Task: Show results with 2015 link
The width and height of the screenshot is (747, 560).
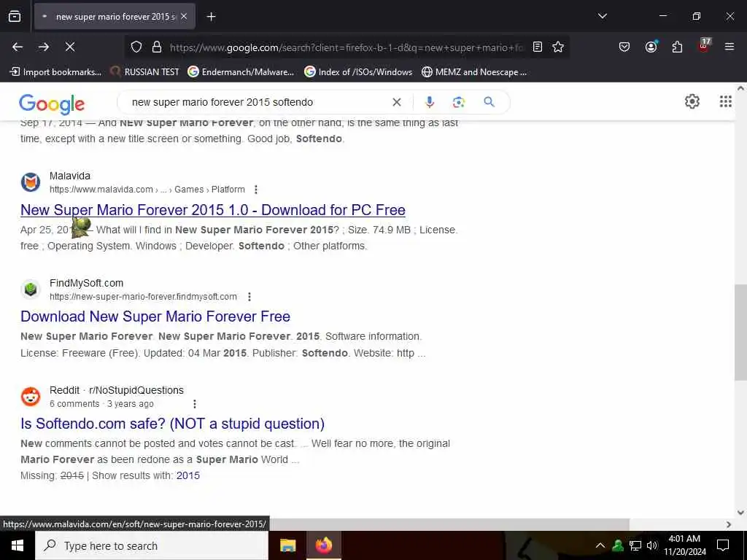Action: click(x=187, y=475)
